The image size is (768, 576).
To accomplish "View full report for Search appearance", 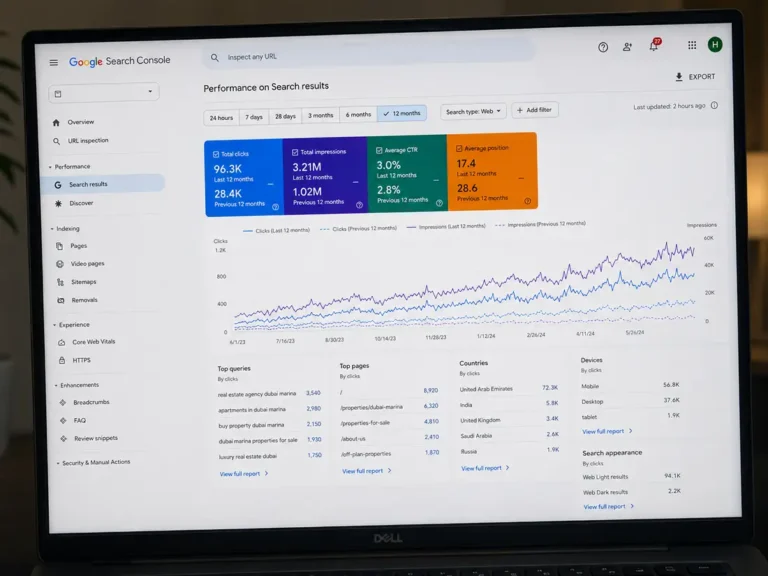I will (608, 506).
